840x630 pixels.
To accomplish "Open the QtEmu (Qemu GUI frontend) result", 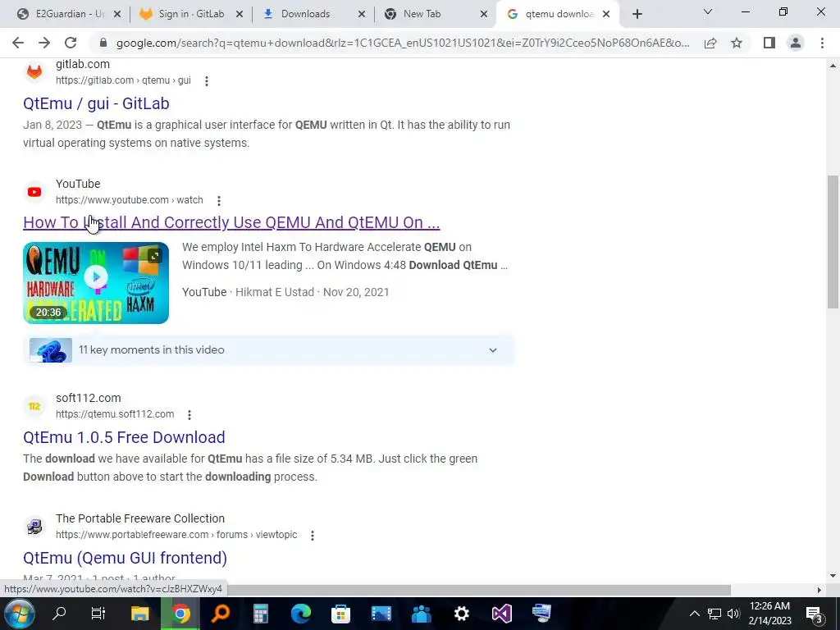I will coord(125,558).
